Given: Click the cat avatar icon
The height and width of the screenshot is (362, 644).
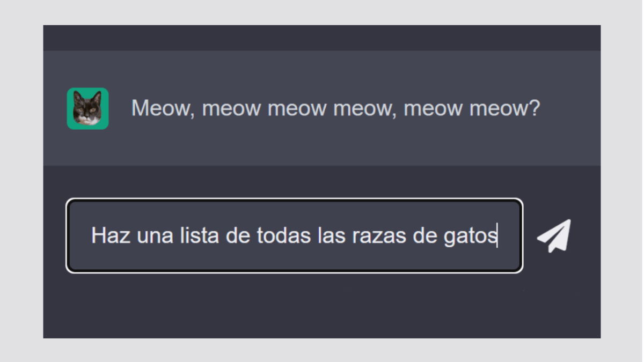Looking at the screenshot, I should tap(87, 109).
